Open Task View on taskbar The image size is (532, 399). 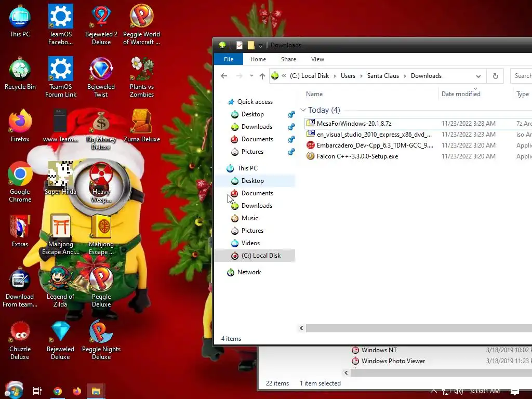[37, 391]
